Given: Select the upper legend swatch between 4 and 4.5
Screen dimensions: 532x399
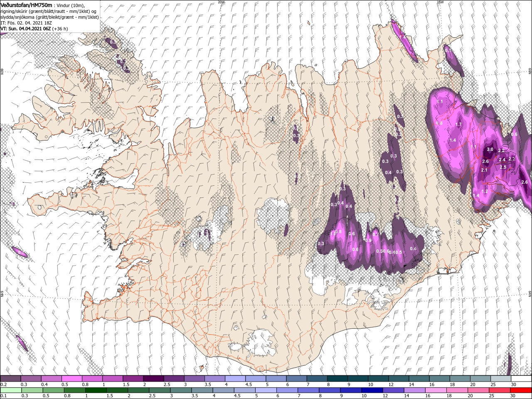Looking at the screenshot, I should 235,379.
